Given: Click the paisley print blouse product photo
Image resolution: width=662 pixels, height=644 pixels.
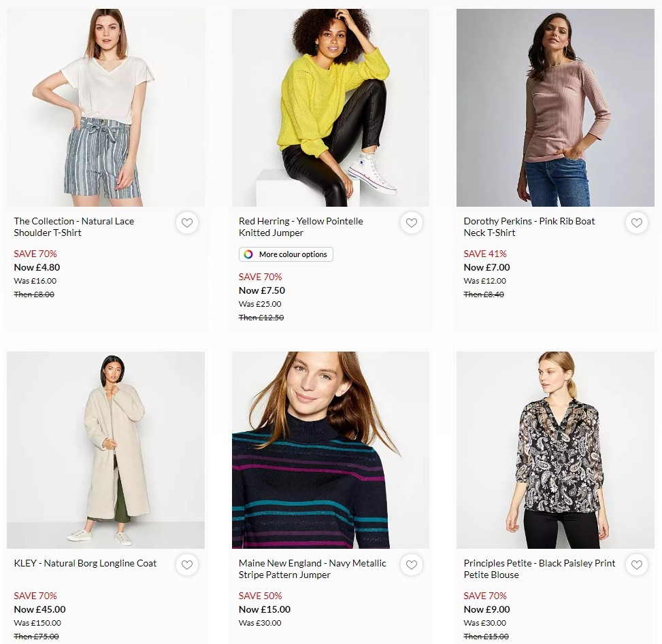Looking at the screenshot, I should tap(555, 450).
